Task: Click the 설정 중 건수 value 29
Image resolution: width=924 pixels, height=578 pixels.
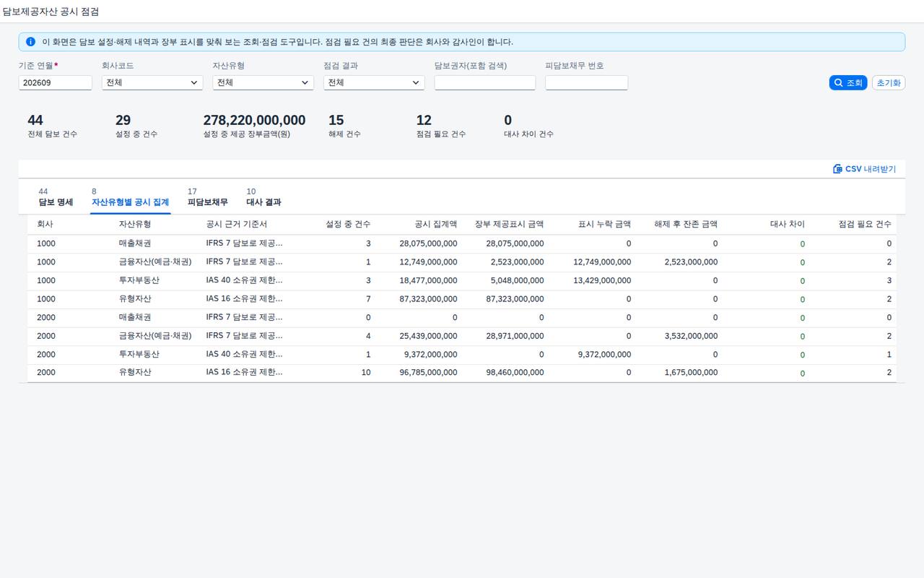Action: [x=123, y=120]
